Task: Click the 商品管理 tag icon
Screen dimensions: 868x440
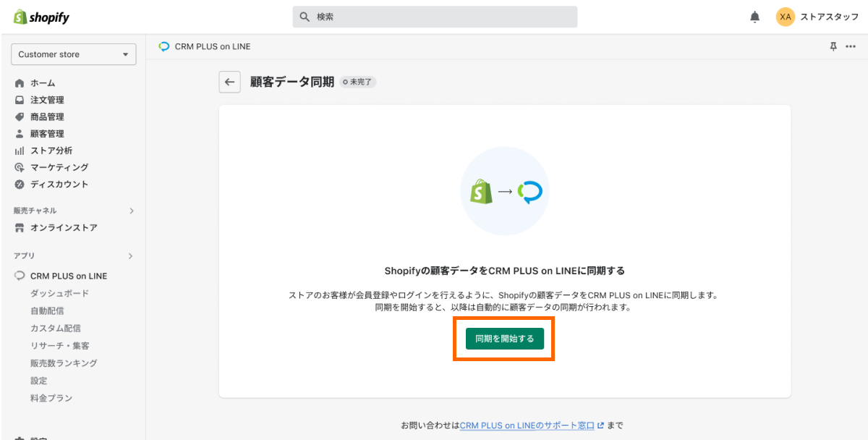Action: tap(20, 117)
